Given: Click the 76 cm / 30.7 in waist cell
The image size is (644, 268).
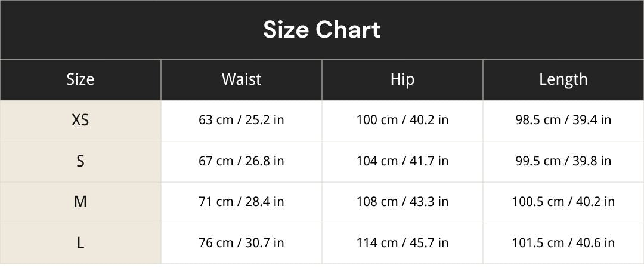Looking at the screenshot, I should pos(241,244).
